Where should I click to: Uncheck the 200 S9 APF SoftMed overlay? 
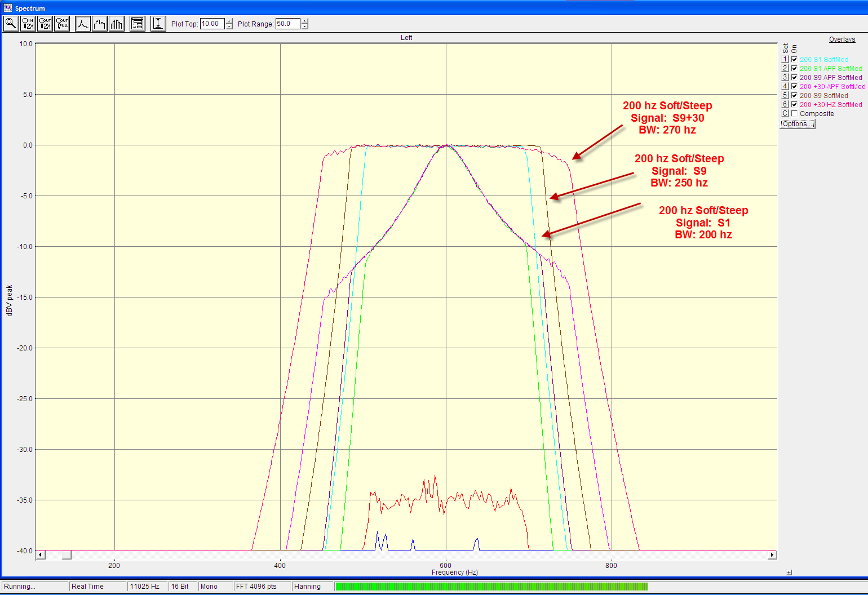pos(794,78)
